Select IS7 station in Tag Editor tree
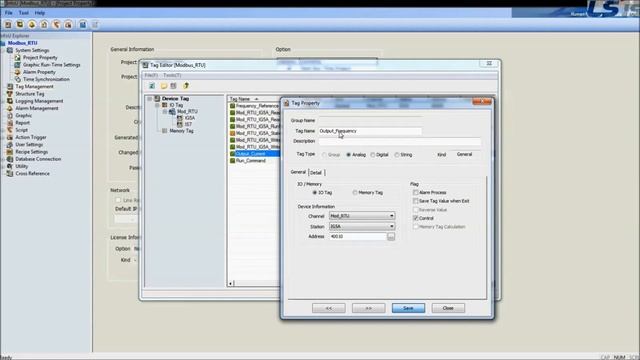The image size is (640, 360). [x=188, y=124]
